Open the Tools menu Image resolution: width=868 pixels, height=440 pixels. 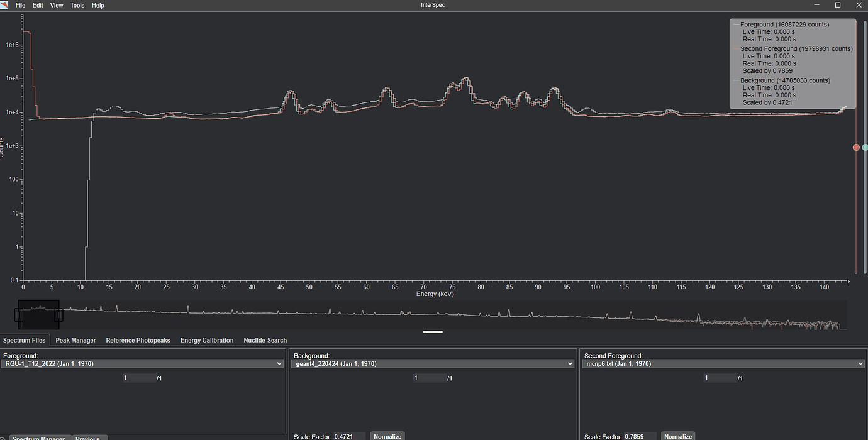(77, 5)
